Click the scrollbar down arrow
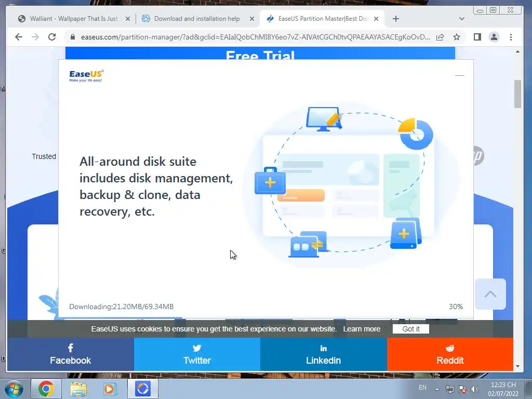This screenshot has width=532, height=399. [517, 366]
